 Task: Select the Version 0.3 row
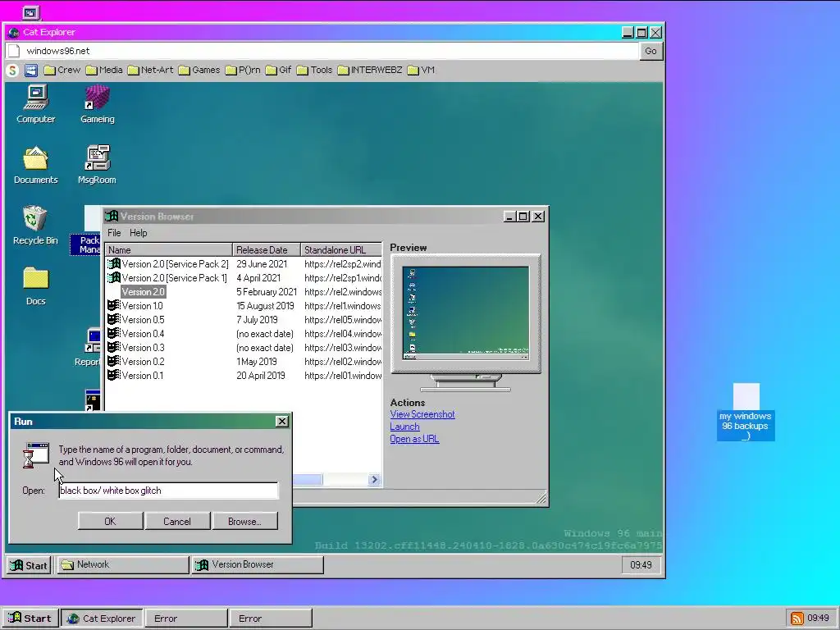pyautogui.click(x=244, y=348)
